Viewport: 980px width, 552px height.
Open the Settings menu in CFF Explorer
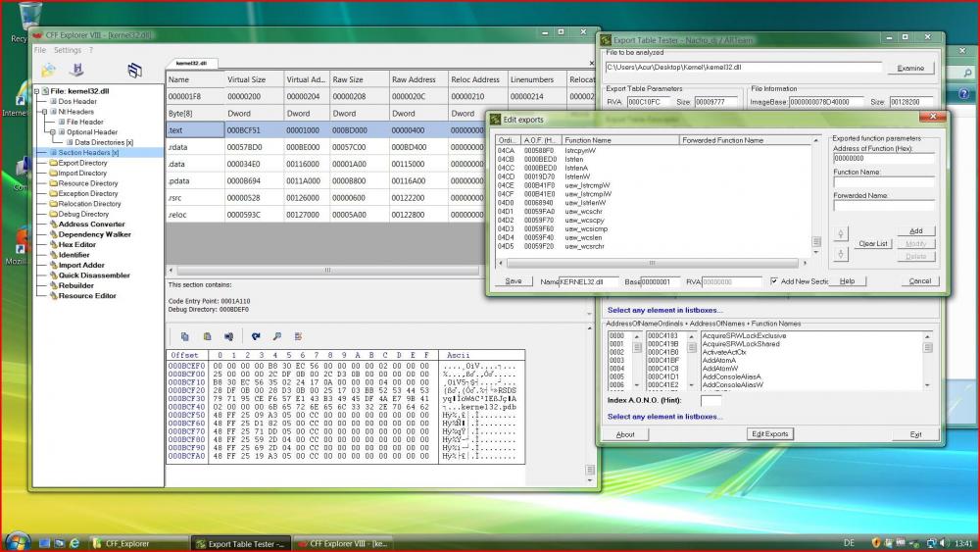click(x=68, y=50)
